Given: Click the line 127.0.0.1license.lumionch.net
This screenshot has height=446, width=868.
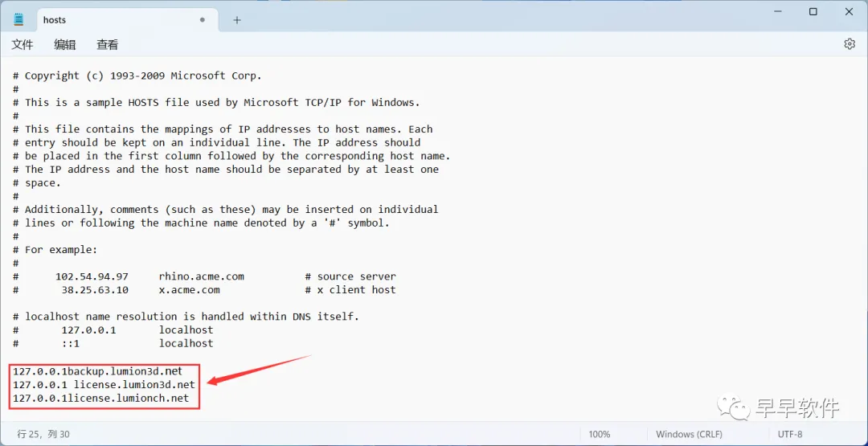Looking at the screenshot, I should pos(100,398).
